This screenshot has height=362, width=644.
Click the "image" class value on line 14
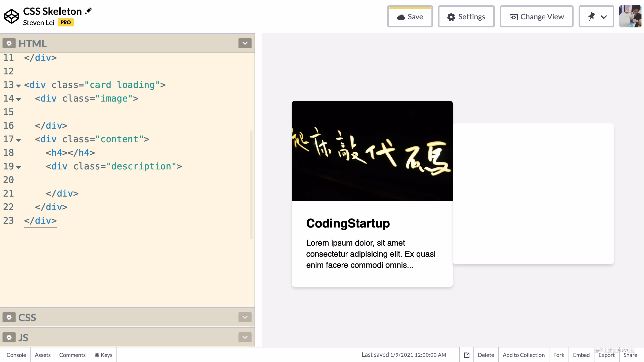point(114,98)
